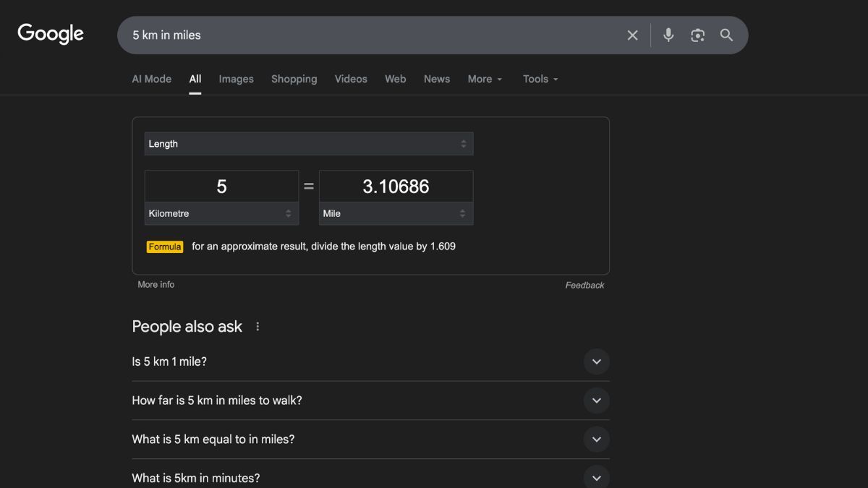Change the Mile unit dropdown
This screenshot has height=488, width=868.
click(x=396, y=214)
